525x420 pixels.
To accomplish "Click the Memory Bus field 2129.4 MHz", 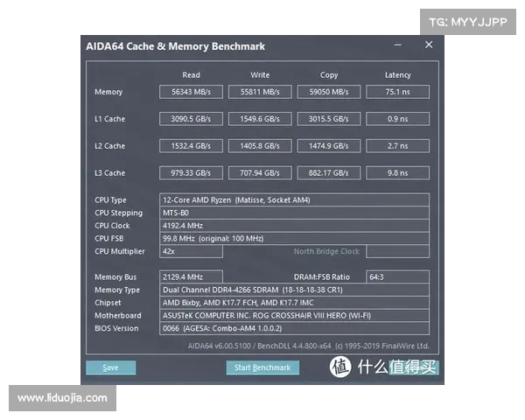I will [x=191, y=277].
